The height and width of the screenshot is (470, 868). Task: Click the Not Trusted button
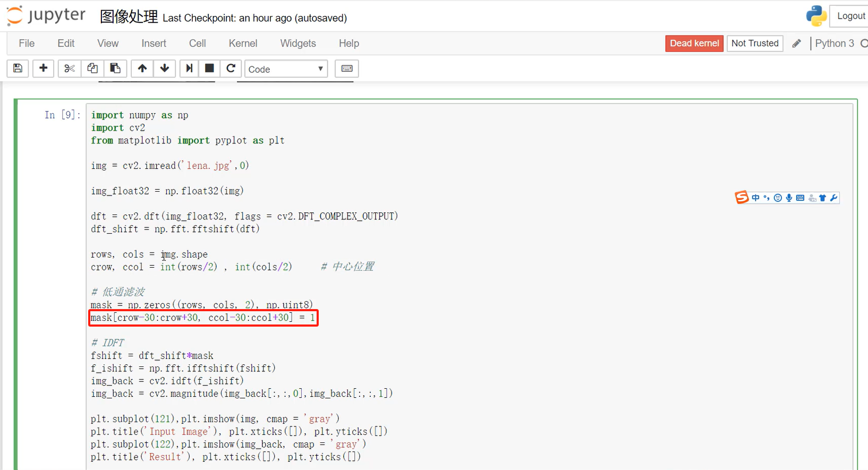(x=755, y=44)
